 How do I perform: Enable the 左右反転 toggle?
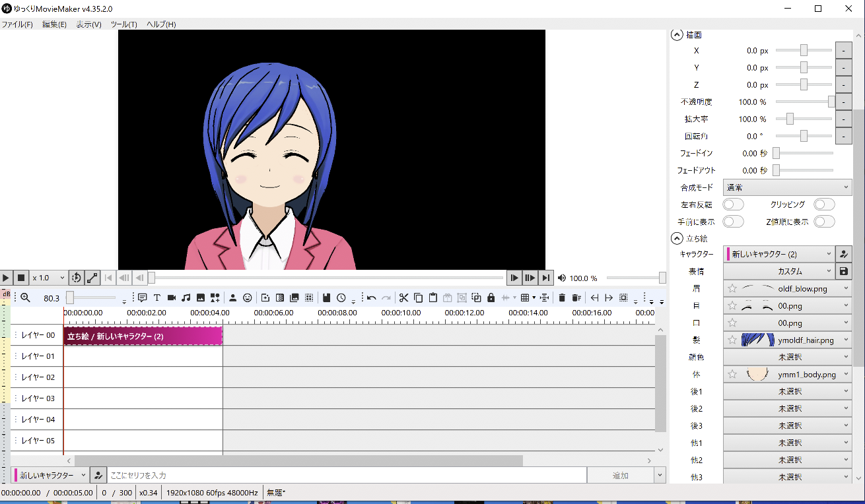(x=733, y=205)
